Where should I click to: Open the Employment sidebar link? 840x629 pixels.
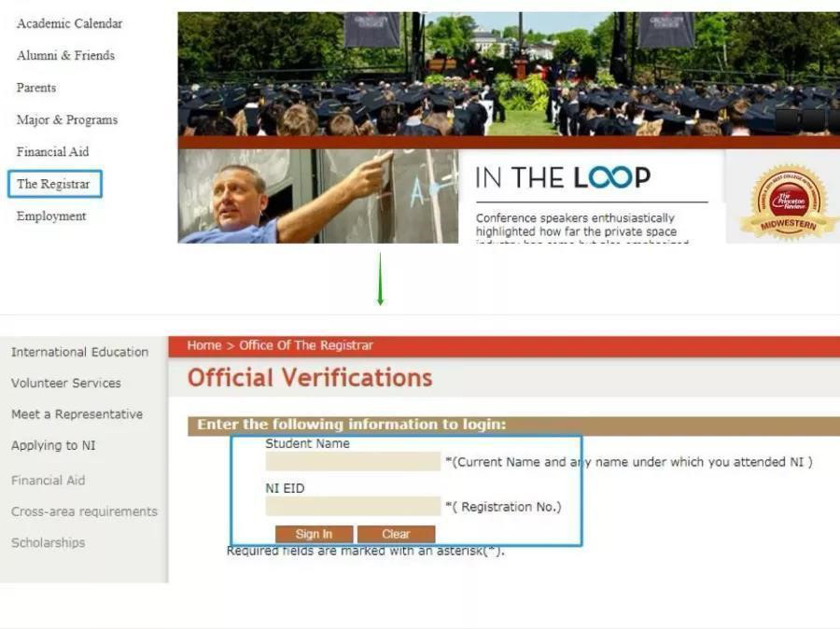pyautogui.click(x=51, y=217)
